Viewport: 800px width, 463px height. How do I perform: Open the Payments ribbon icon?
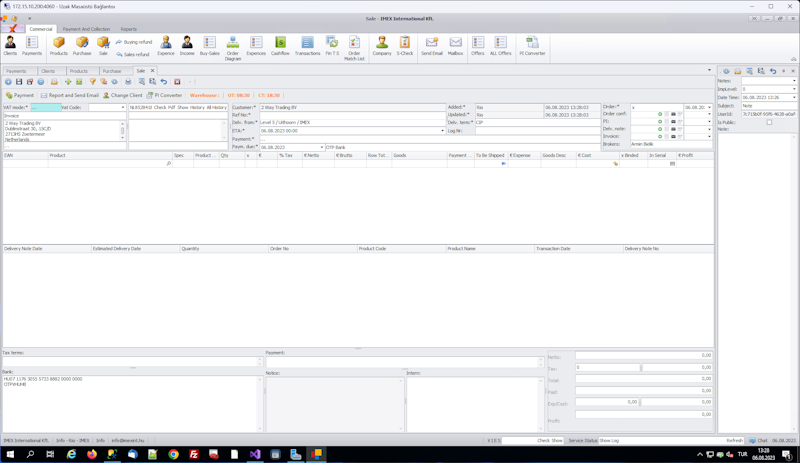(32, 46)
